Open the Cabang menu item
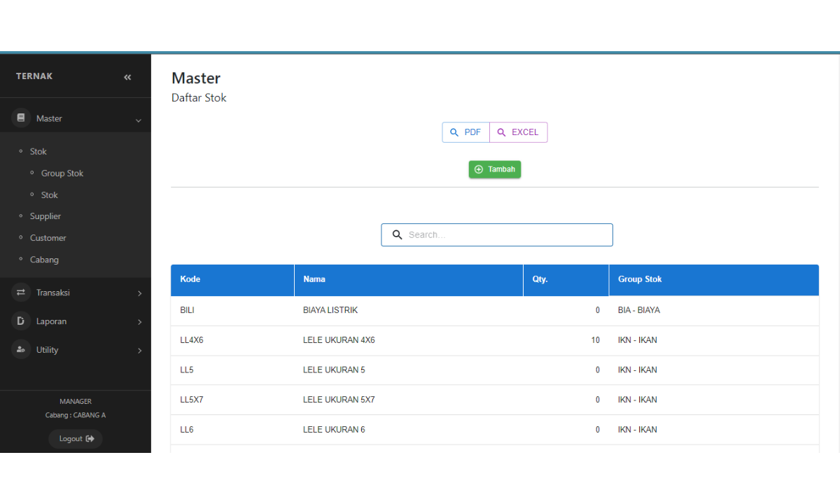Screen dimensions: 840x504 tap(44, 260)
